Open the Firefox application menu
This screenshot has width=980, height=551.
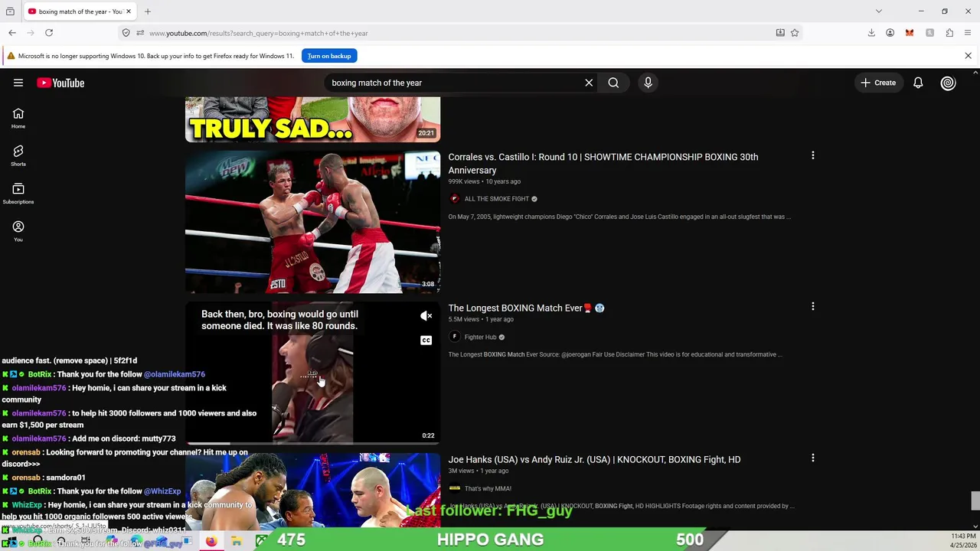pyautogui.click(x=969, y=33)
